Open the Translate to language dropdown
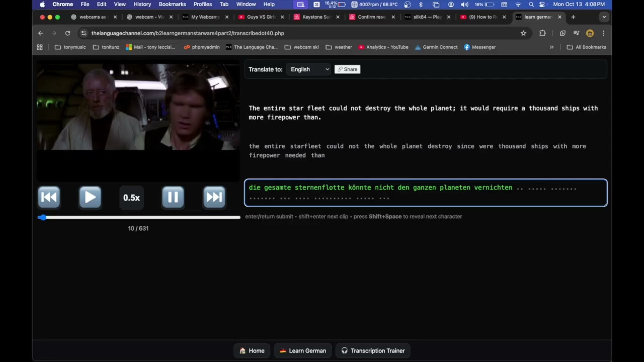This screenshot has width=644, height=362. click(x=308, y=69)
